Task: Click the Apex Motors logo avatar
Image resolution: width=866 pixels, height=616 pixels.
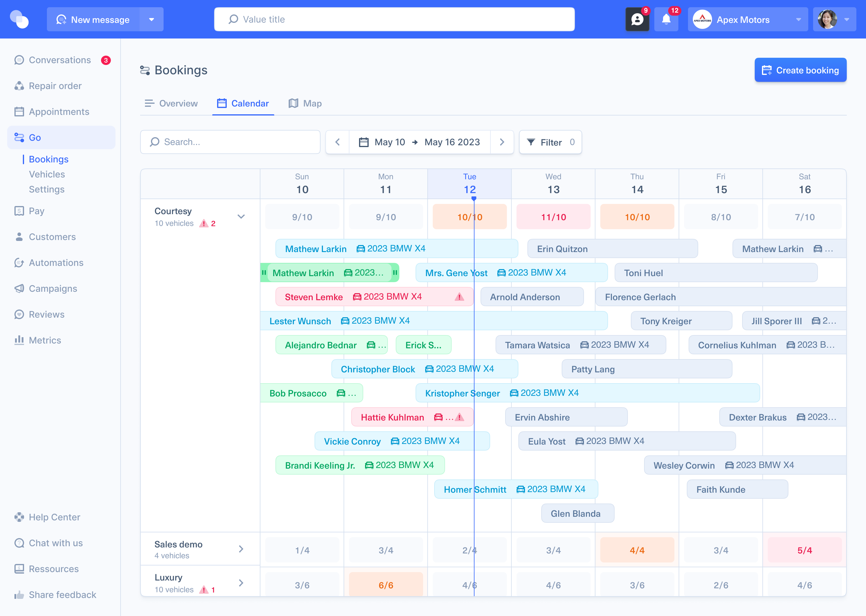Action: [702, 19]
